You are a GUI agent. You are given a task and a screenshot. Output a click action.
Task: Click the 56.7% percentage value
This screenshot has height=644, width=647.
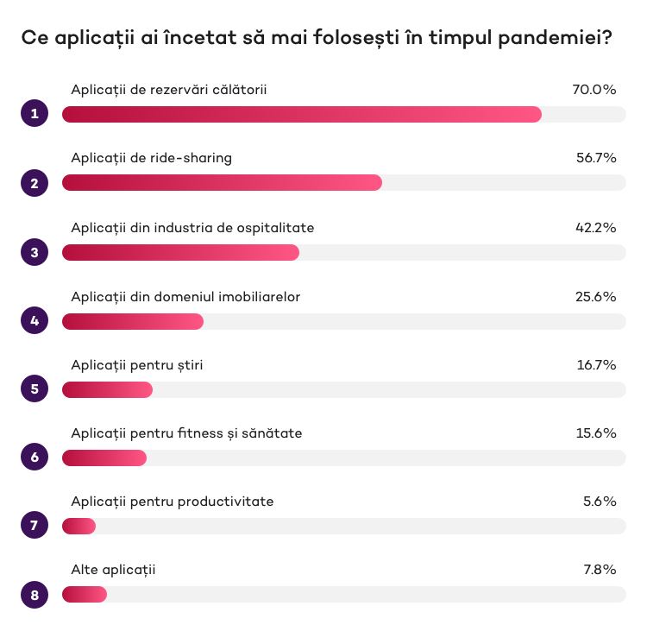(596, 158)
